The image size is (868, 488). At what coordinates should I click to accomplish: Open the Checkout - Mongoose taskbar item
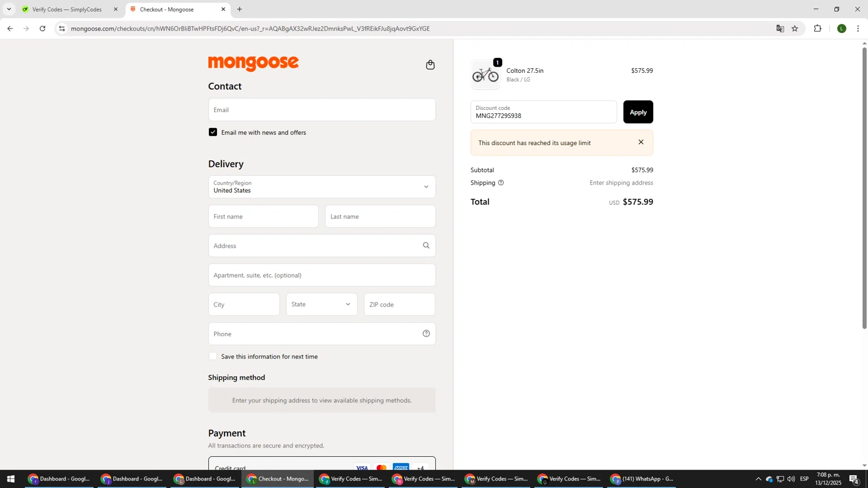click(278, 479)
